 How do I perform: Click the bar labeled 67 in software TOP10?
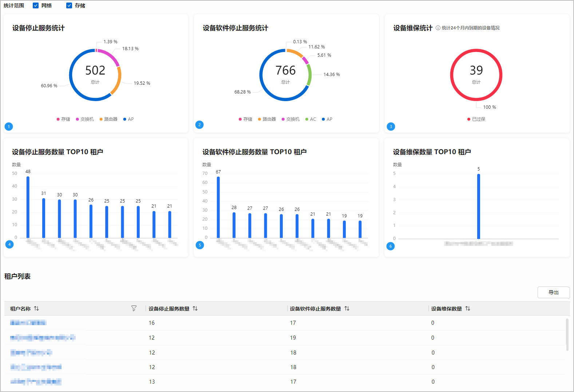click(x=218, y=207)
